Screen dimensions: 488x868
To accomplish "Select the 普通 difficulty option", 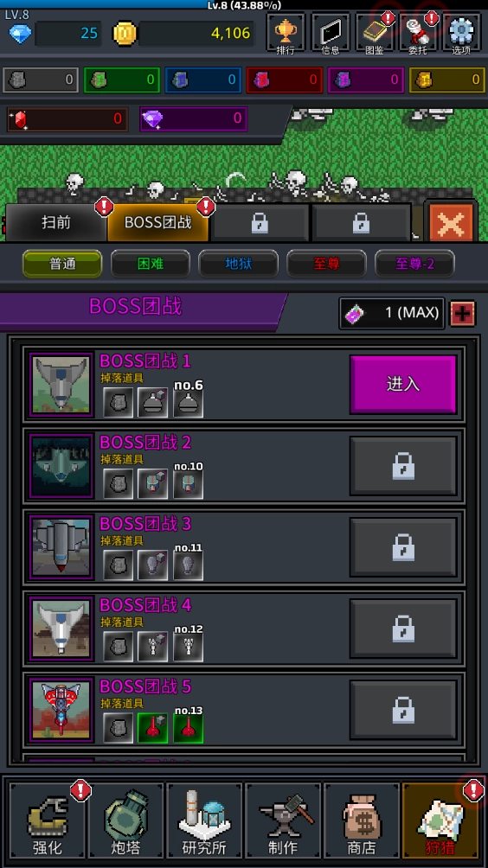I will pyautogui.click(x=62, y=264).
